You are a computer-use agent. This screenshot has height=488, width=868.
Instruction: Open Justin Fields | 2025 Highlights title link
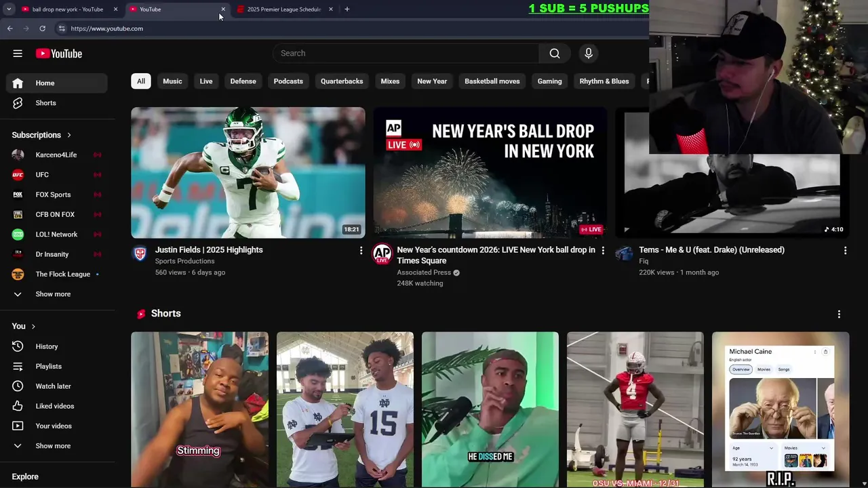coord(209,250)
